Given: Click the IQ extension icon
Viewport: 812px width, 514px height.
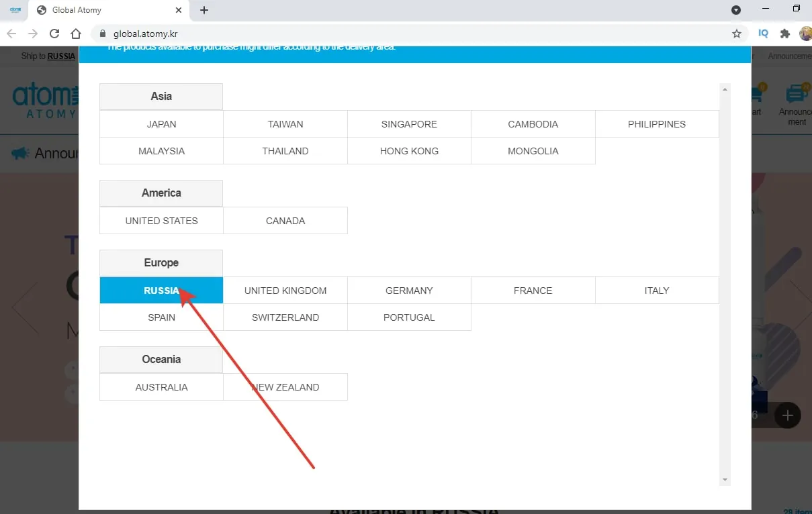Looking at the screenshot, I should tap(763, 34).
